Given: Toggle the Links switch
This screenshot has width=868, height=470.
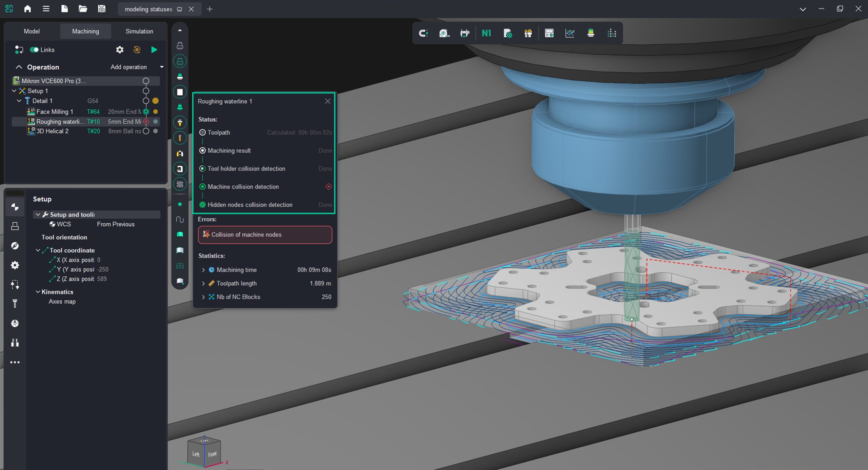Looking at the screenshot, I should 34,50.
